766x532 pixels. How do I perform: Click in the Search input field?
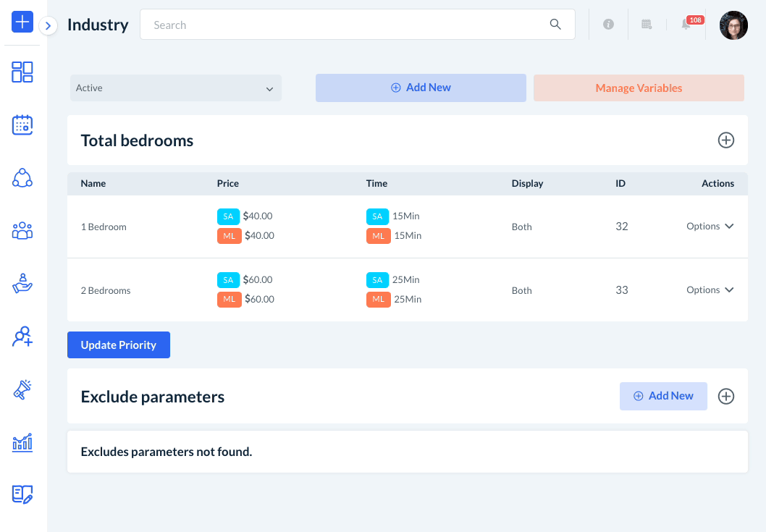(x=358, y=25)
